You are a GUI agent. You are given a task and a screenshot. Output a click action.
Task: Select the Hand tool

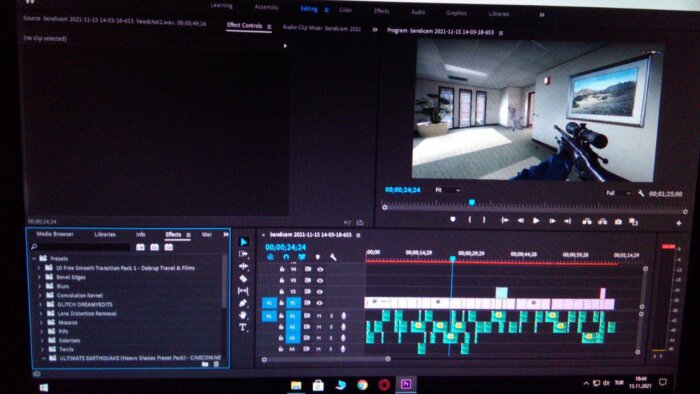tap(243, 315)
